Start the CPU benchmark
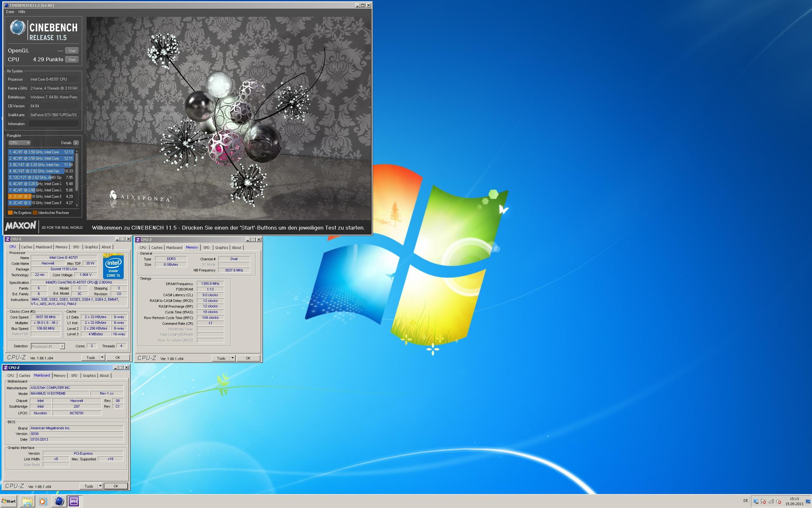Screen dimensions: 812x508 (x=72, y=59)
